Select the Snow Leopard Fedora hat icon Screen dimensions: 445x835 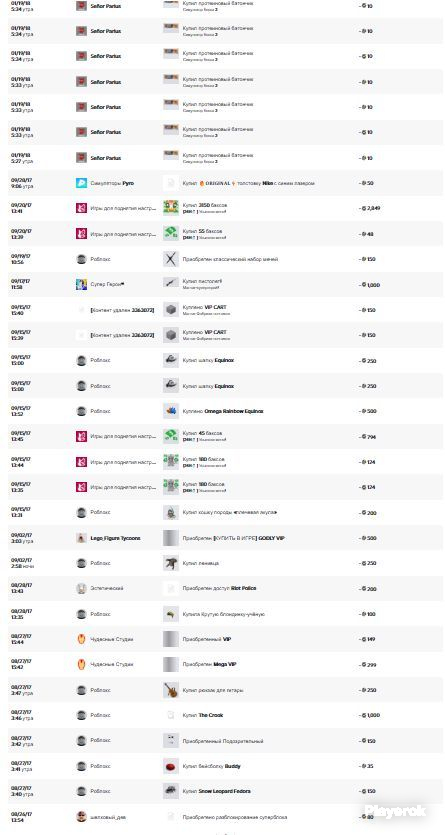pyautogui.click(x=171, y=791)
